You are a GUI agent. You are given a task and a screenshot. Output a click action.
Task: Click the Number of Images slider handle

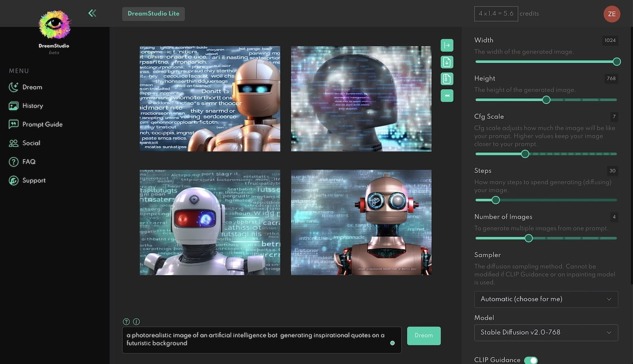coord(528,238)
